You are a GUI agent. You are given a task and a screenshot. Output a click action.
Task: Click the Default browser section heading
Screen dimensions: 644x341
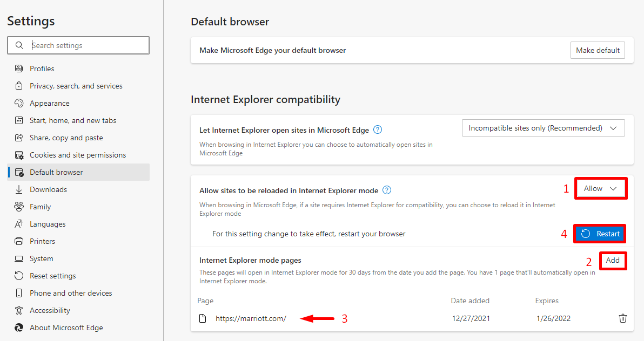pyautogui.click(x=230, y=22)
